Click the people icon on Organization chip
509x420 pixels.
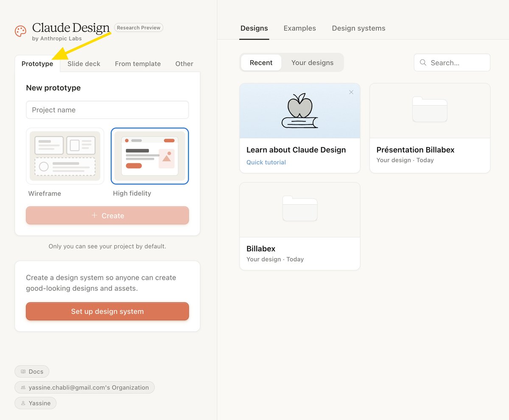click(x=23, y=387)
